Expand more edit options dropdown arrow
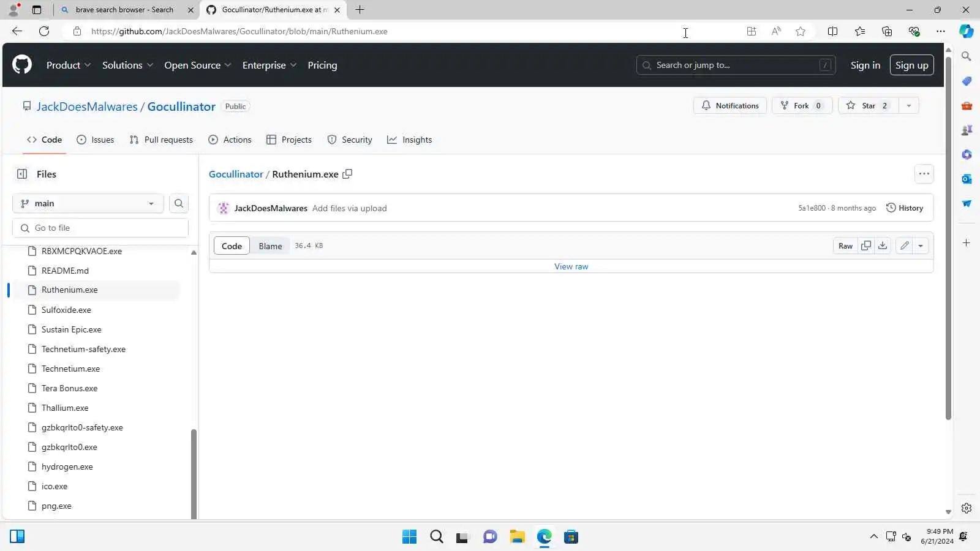This screenshot has height=551, width=980. [921, 246]
